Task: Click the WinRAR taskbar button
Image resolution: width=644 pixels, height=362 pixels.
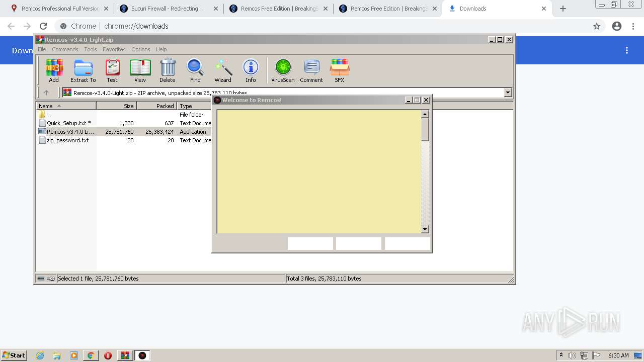Action: [125, 355]
